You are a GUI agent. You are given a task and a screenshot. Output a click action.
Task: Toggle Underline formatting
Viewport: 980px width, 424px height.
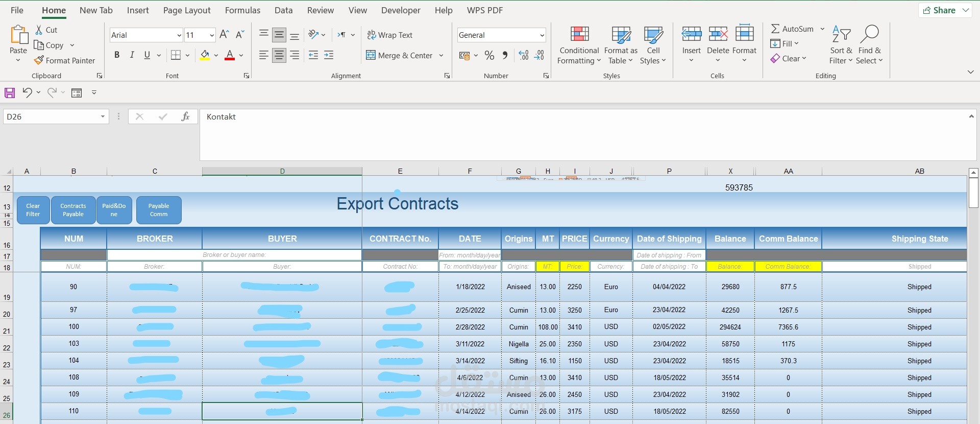coord(147,55)
